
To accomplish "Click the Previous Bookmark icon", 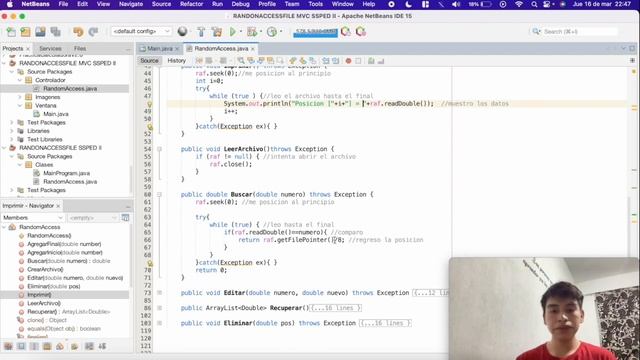I will coord(292,61).
